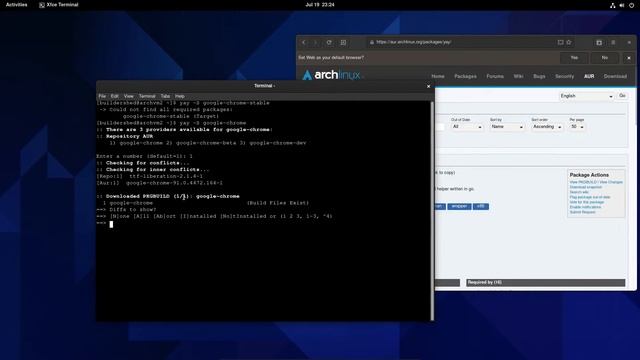
Task: Click the wrapper keyword tag
Action: coord(459,207)
